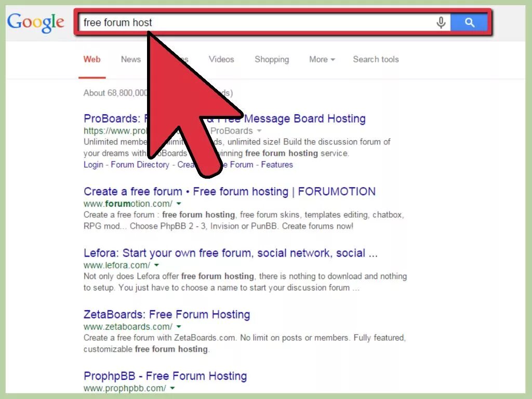Open dropdown arrow beside forumotion.com URL
Image resolution: width=532 pixels, height=399 pixels.
tap(179, 204)
